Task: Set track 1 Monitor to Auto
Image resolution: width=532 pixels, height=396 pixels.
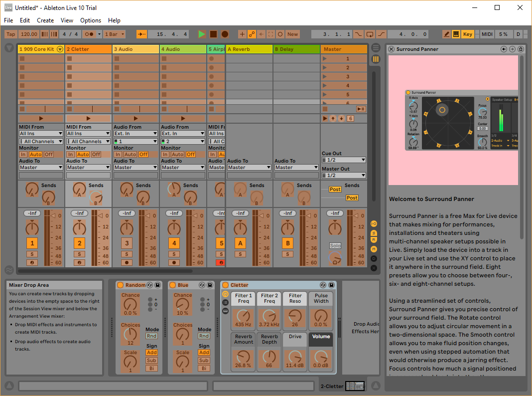Action: tap(36, 155)
